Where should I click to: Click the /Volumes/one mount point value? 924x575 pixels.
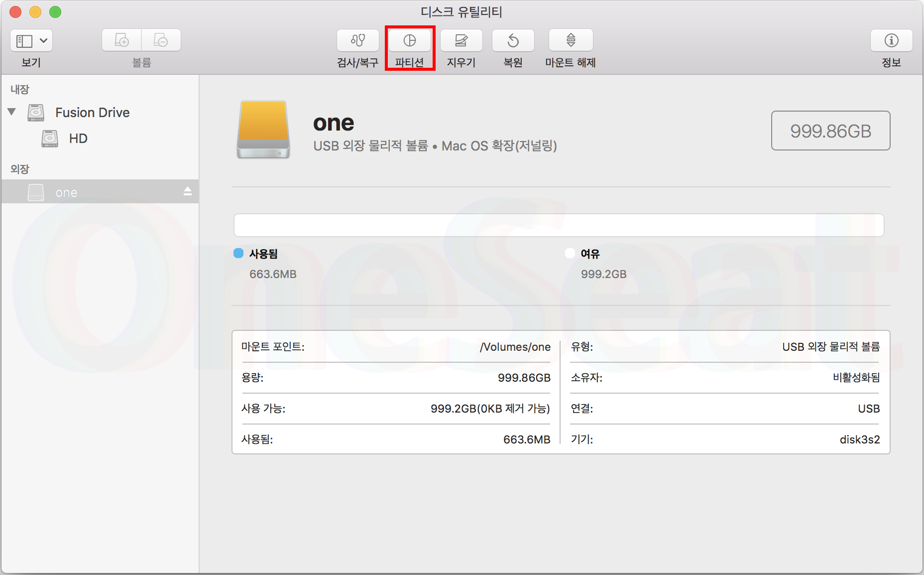point(515,347)
